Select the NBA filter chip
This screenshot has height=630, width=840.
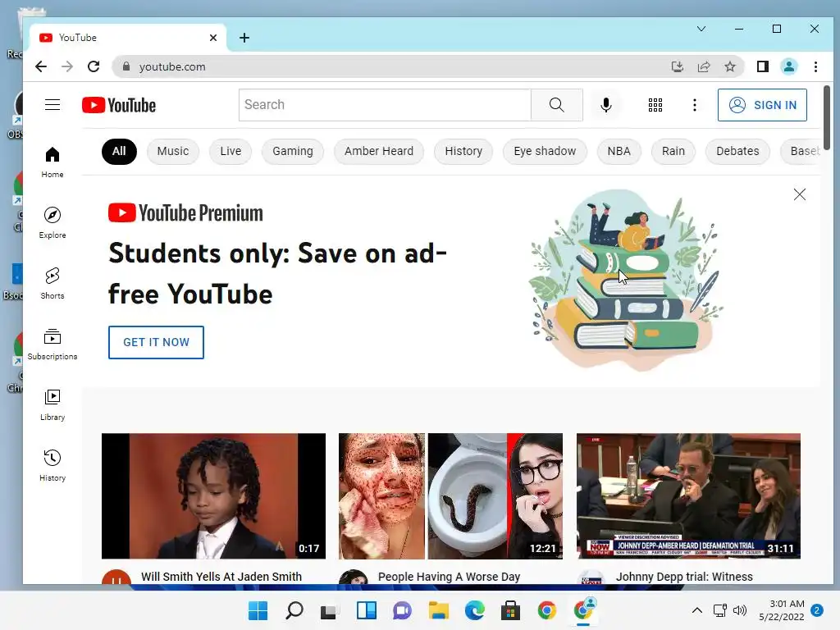[619, 152]
